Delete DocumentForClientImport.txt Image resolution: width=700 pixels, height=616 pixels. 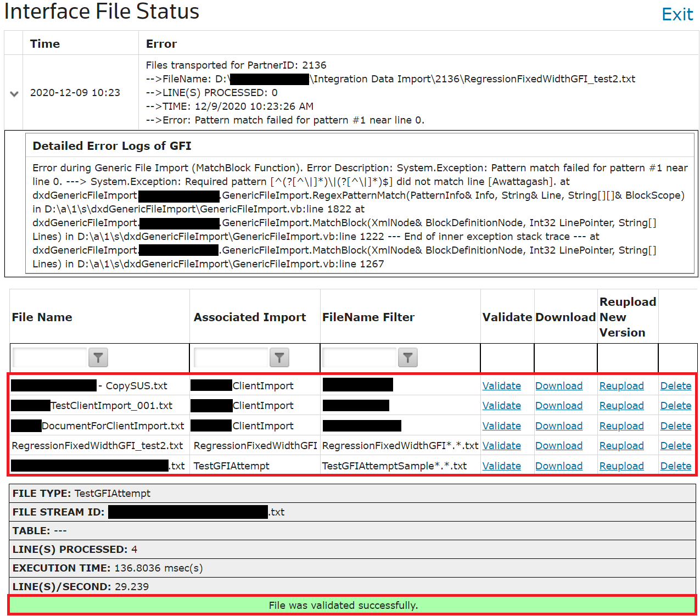[x=676, y=426]
